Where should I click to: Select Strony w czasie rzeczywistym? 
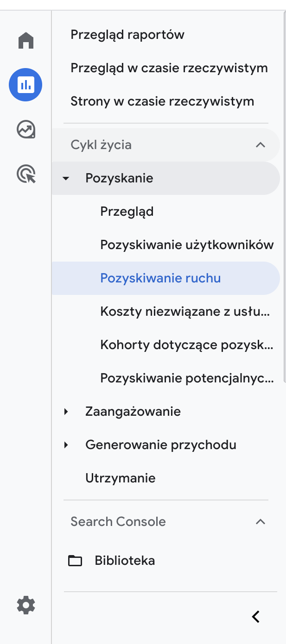[162, 101]
